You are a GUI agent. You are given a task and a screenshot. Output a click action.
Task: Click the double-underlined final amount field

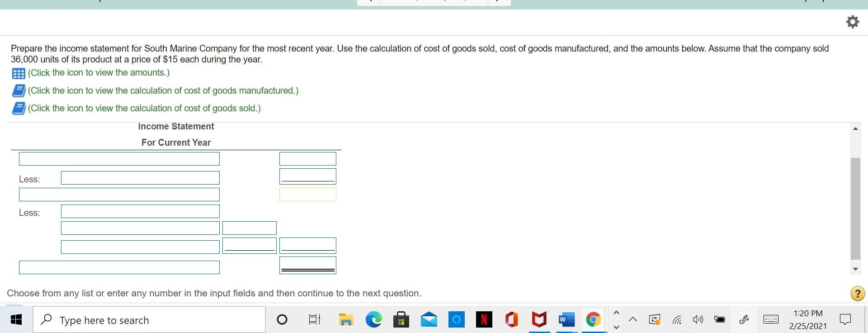(x=308, y=266)
